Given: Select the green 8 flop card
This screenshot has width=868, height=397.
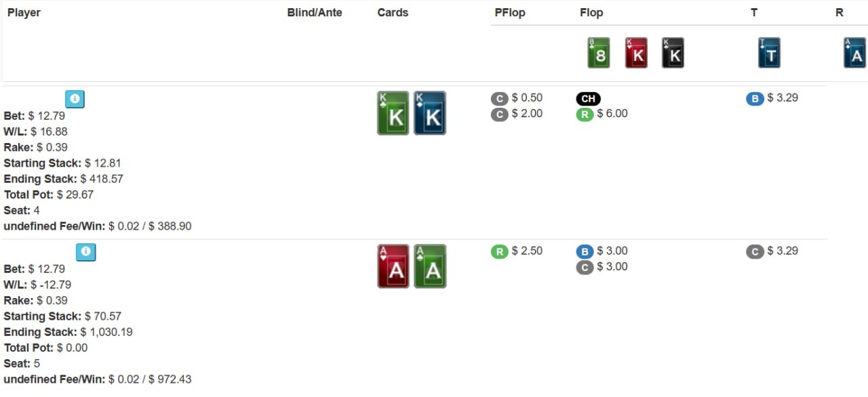Looking at the screenshot, I should coord(599,53).
